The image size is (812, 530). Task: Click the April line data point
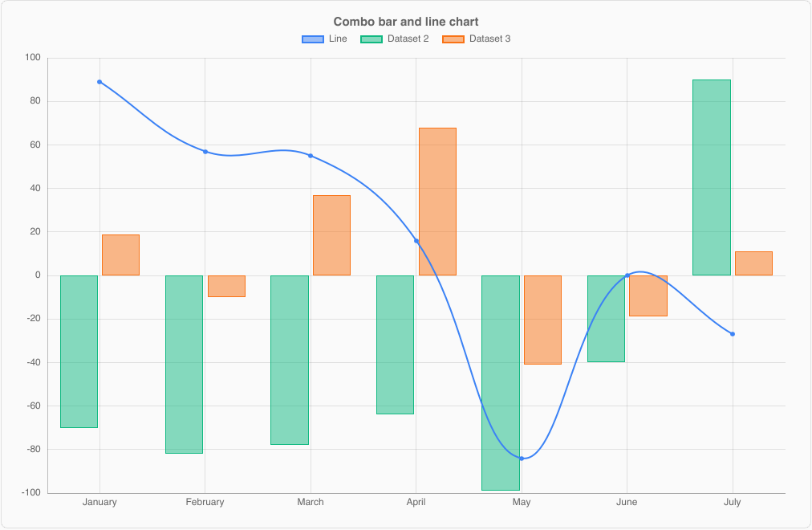(416, 241)
